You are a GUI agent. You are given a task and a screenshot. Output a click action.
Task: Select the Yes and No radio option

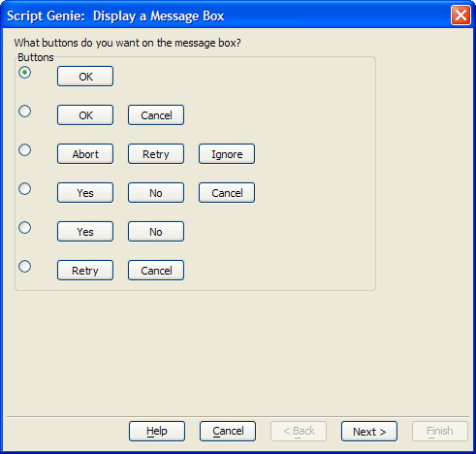[x=25, y=228]
